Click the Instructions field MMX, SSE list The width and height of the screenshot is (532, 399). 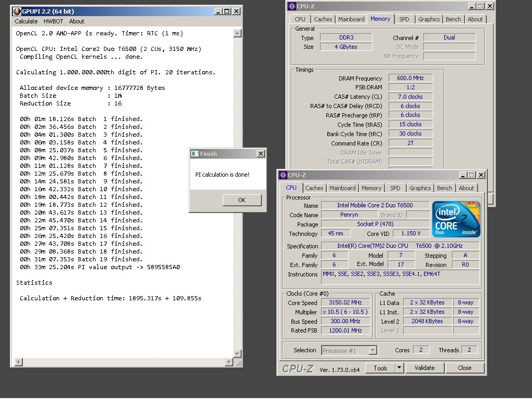pos(401,277)
